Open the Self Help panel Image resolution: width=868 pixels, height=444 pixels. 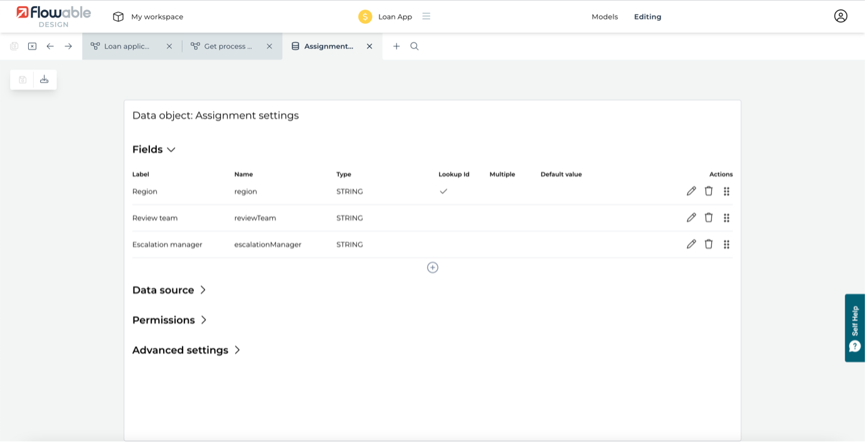(855, 327)
